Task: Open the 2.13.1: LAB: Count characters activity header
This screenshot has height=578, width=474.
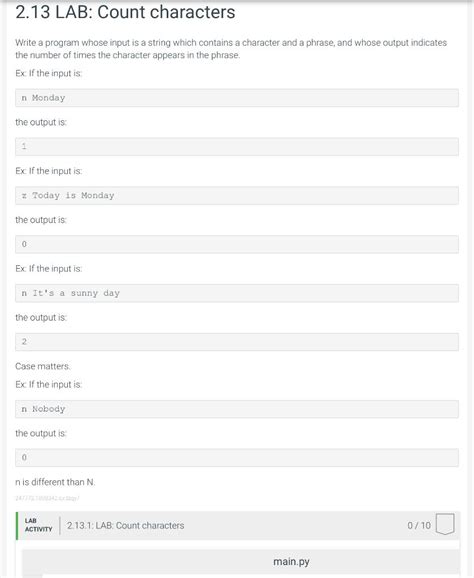Action: click(238, 525)
